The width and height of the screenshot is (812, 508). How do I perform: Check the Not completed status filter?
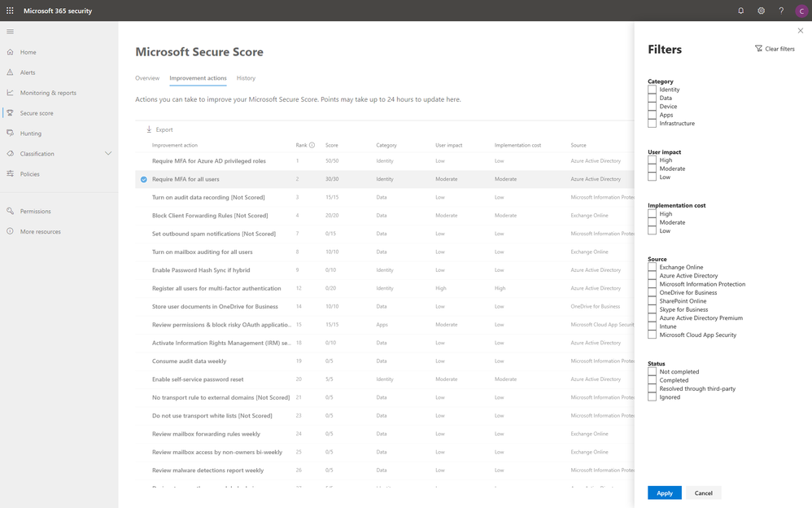(x=652, y=372)
